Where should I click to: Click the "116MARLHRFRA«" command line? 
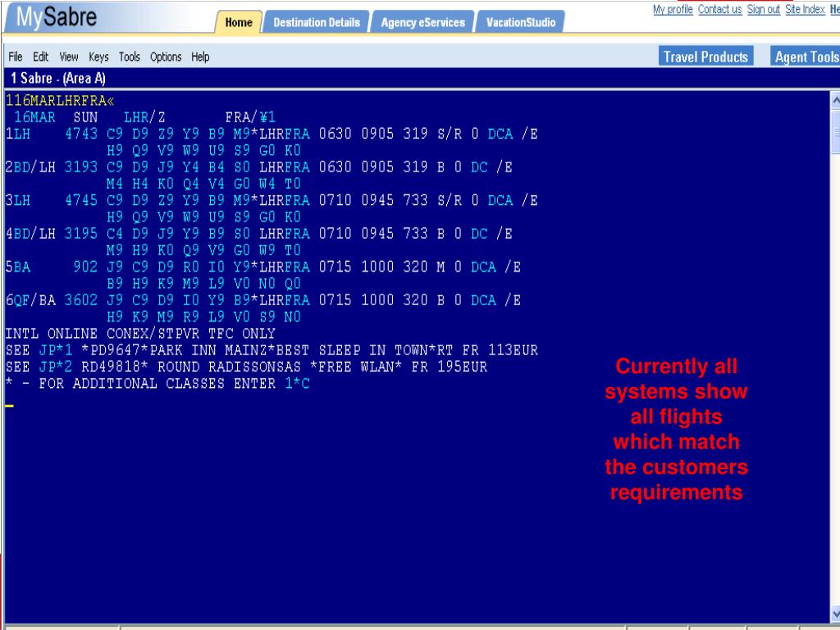coord(60,100)
